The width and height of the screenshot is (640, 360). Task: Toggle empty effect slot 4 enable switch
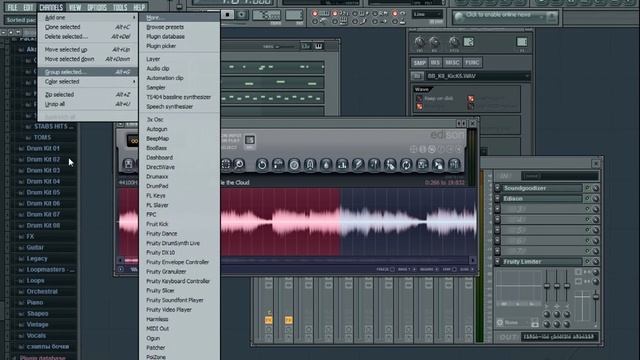(x=588, y=219)
